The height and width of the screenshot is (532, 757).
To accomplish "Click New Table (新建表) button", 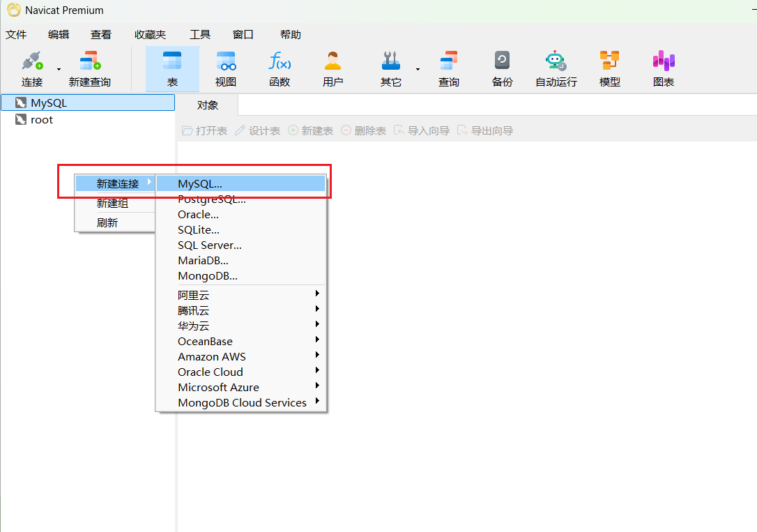I will 310,131.
